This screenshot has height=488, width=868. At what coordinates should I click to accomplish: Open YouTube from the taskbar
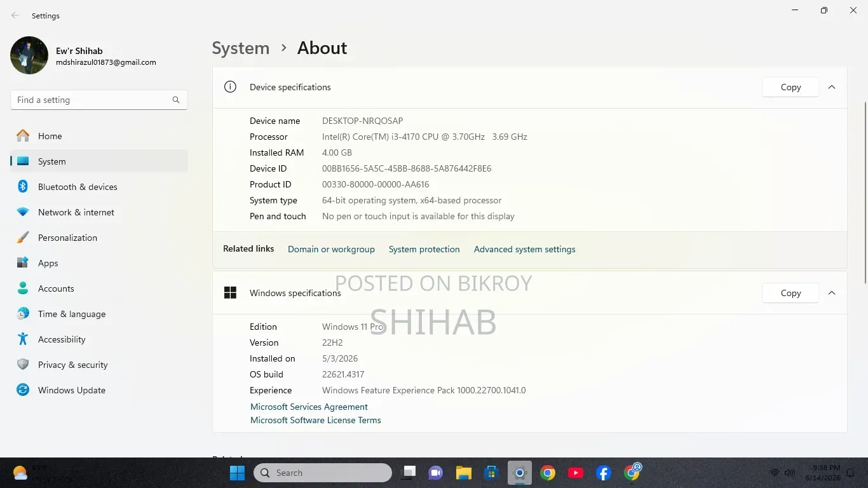point(576,473)
